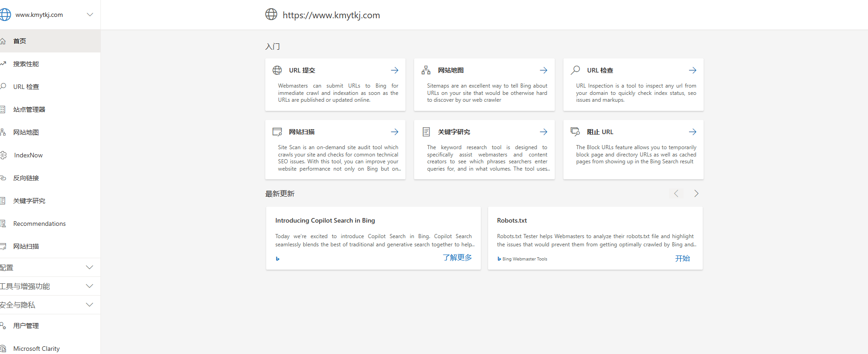Click the globe icon next to www.kmytkj.com in sidebar
The height and width of the screenshot is (354, 868).
click(x=5, y=15)
